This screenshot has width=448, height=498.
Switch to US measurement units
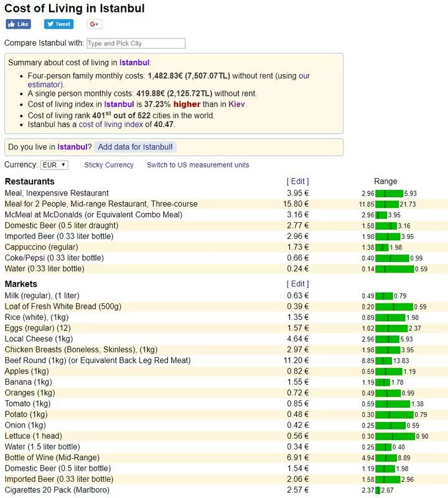click(x=198, y=165)
